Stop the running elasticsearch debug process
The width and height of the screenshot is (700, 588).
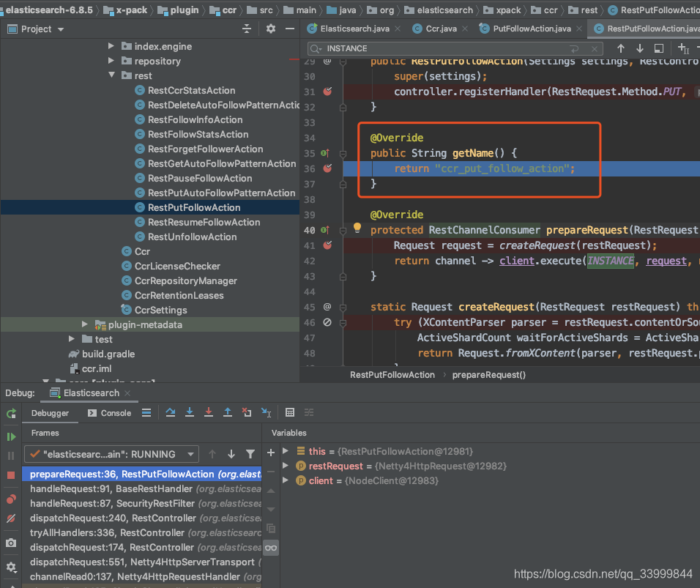click(10, 475)
